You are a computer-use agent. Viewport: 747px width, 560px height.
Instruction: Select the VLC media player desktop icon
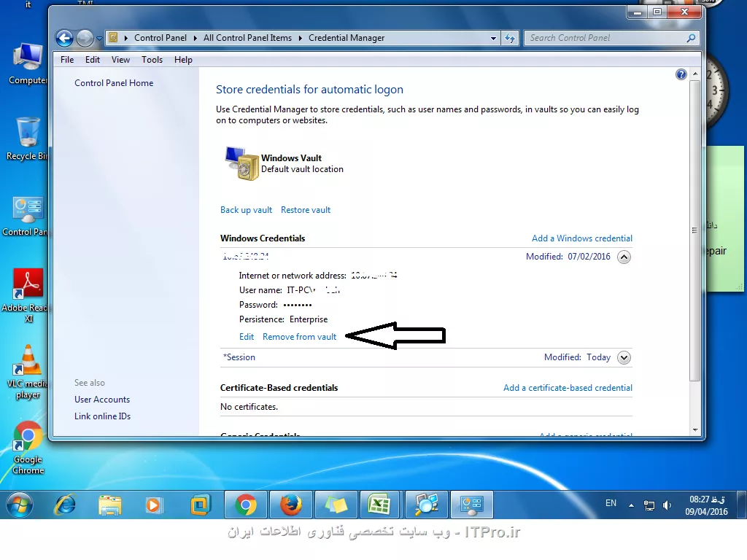28,371
